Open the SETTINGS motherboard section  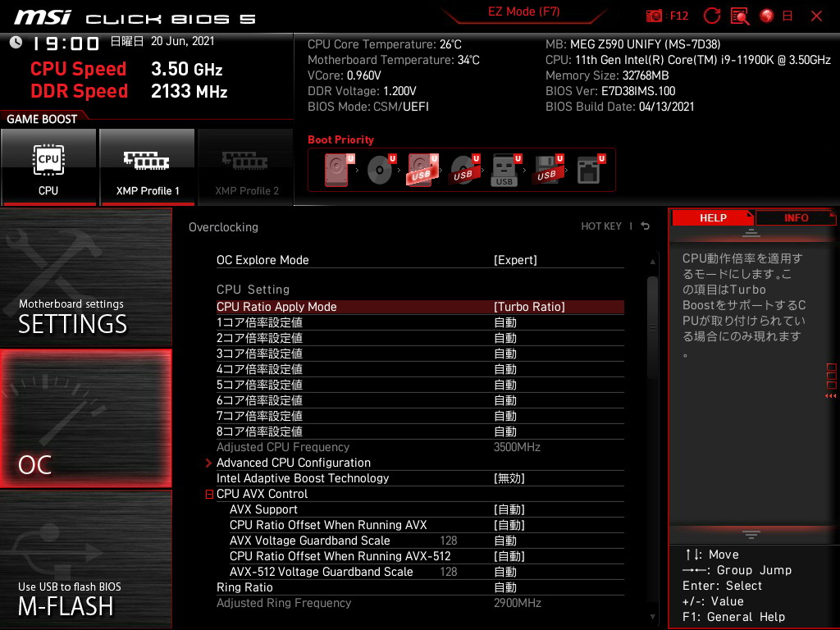85,277
